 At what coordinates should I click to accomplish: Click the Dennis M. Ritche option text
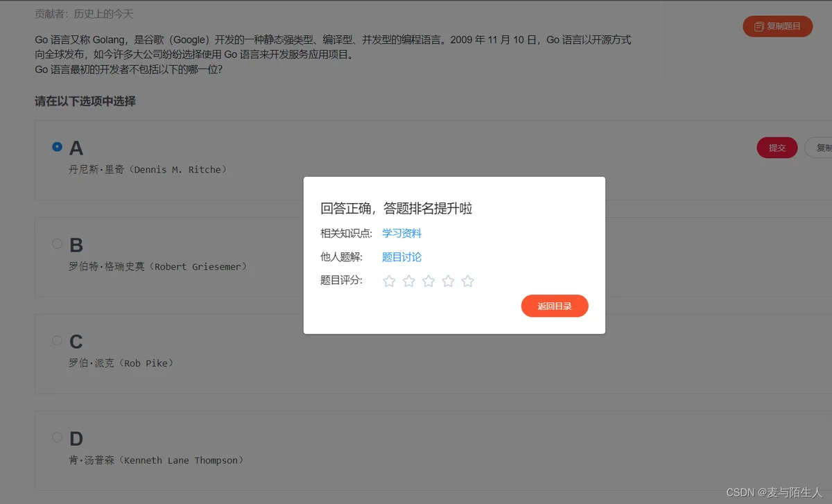pyautogui.click(x=148, y=169)
